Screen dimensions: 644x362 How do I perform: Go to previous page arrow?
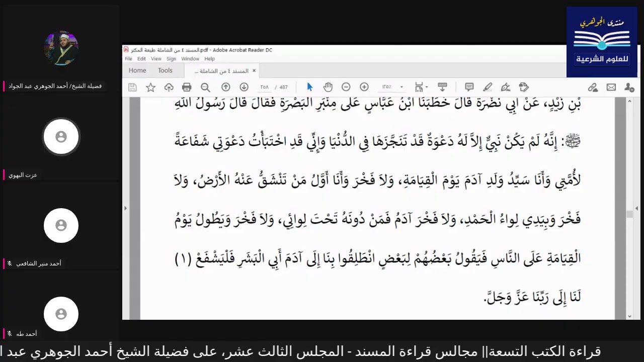click(226, 87)
